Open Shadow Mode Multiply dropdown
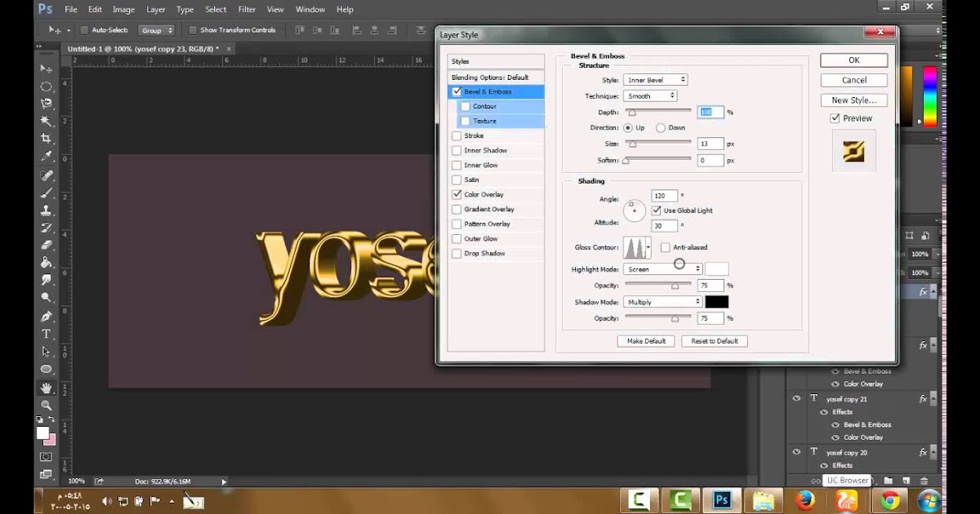 (663, 302)
